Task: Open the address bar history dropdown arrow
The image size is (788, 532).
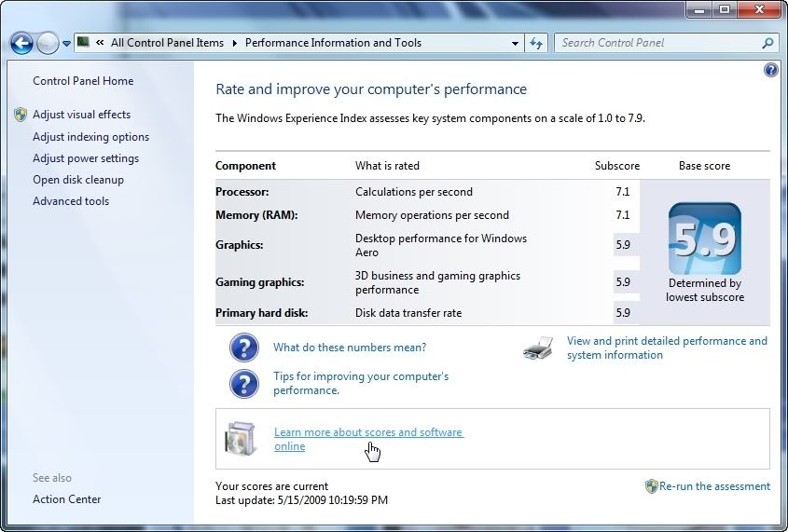Action: coord(516,43)
